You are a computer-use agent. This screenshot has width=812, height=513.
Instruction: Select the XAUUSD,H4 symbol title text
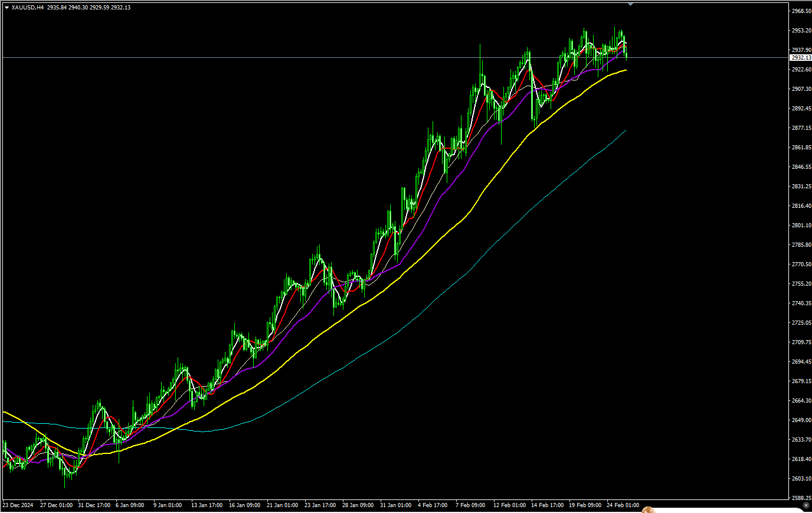coord(27,8)
